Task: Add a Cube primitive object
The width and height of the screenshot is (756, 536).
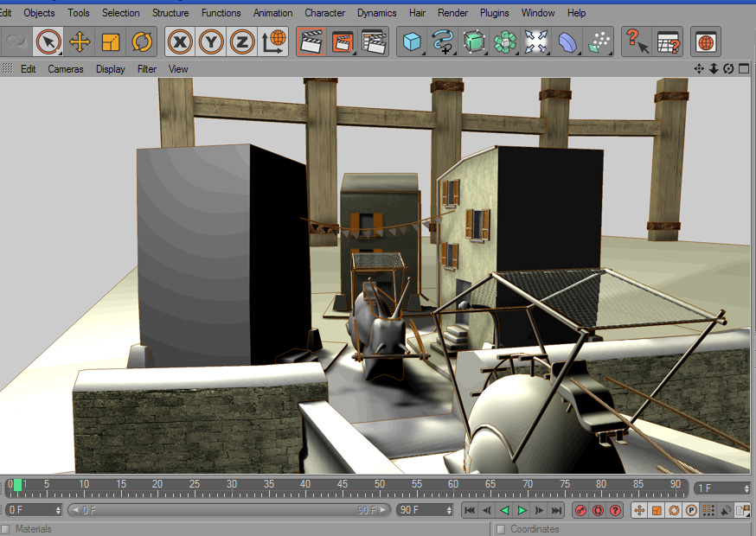Action: tap(412, 42)
